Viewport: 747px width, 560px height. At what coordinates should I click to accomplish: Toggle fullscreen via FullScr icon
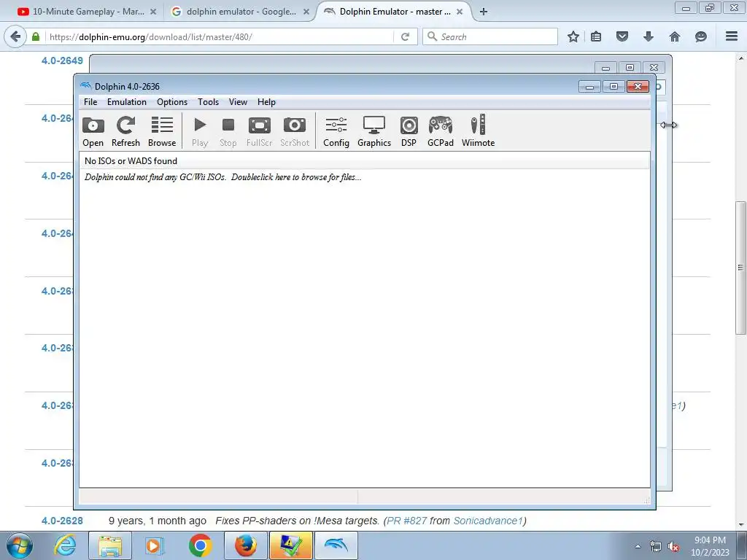click(259, 131)
